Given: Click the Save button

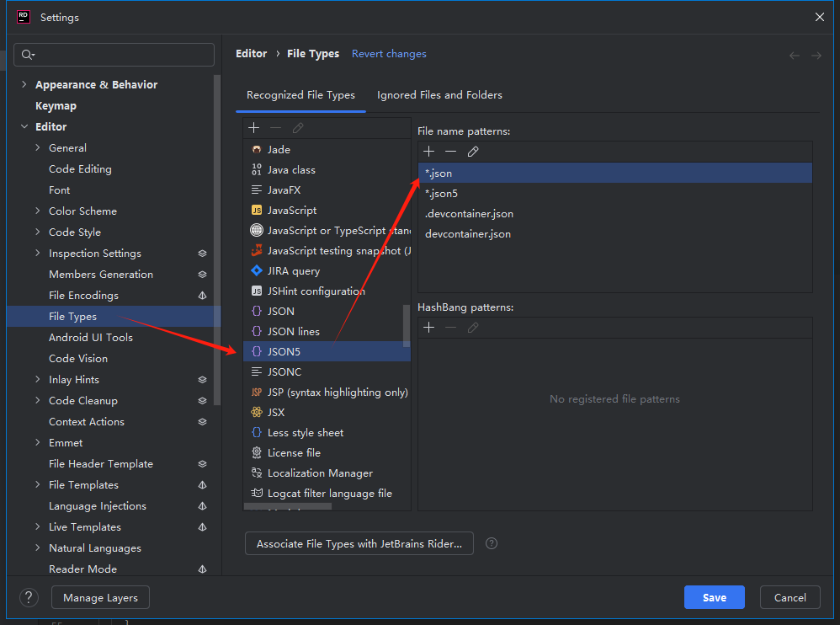Looking at the screenshot, I should (x=714, y=598).
